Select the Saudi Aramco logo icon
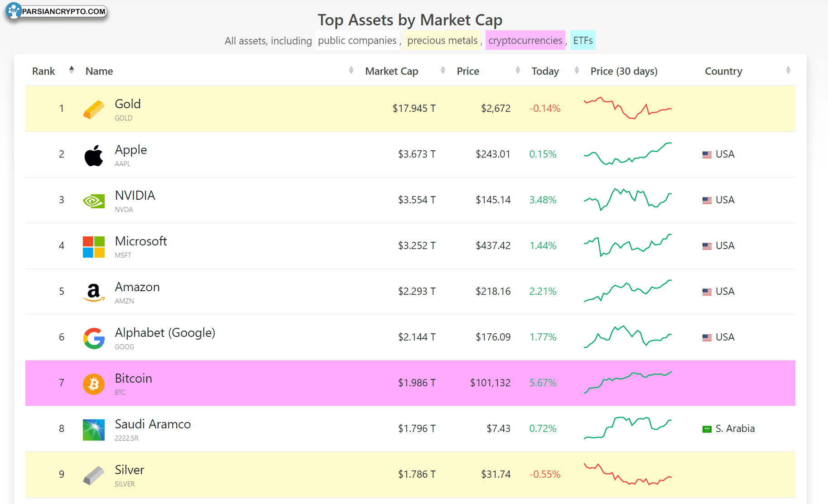 (94, 430)
